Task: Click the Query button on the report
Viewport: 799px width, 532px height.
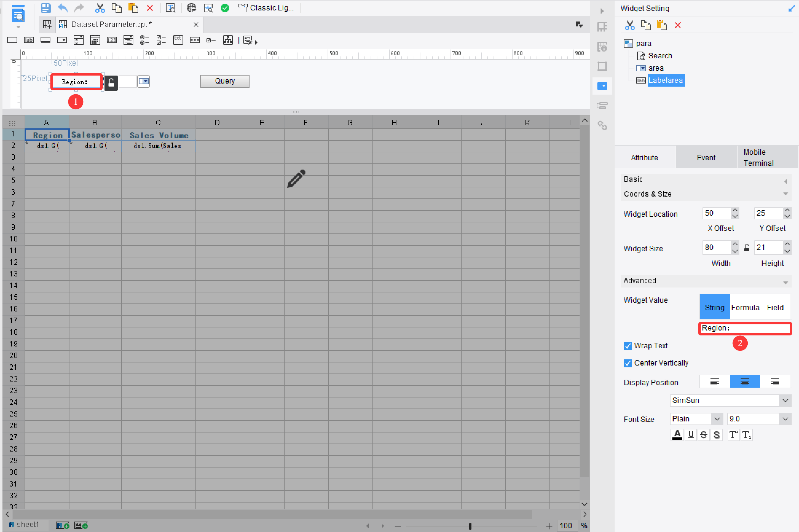Action: 224,81
